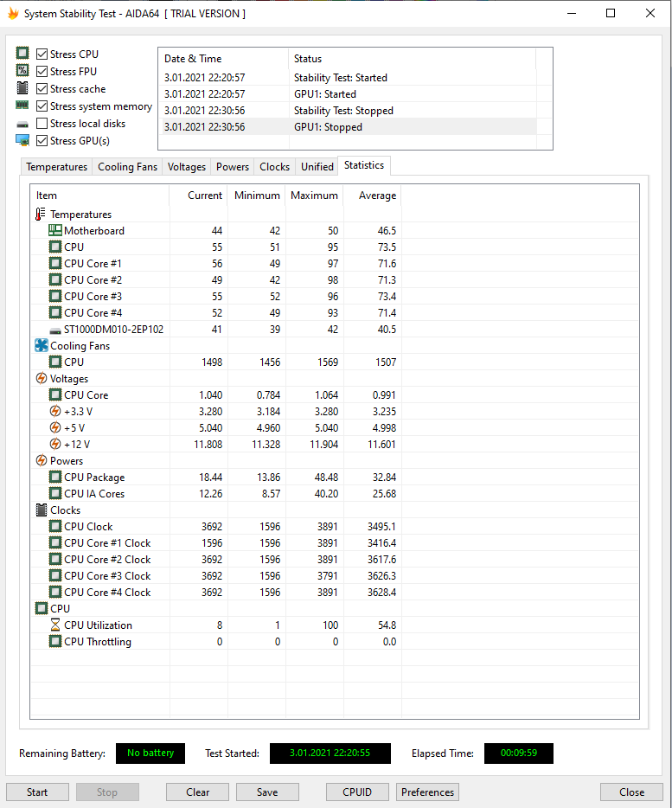Viewport: 672px width, 808px height.
Task: Click the chip icon of CPU Throttling row
Action: [55, 642]
